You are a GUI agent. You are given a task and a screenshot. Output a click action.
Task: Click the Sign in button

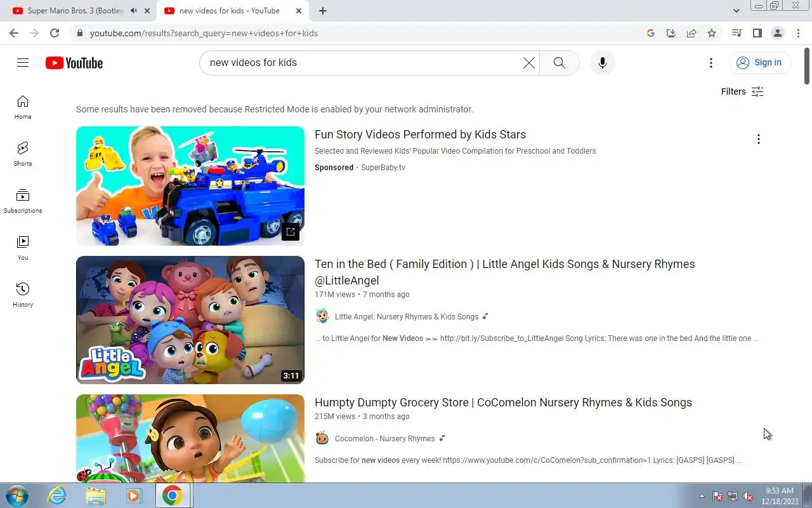click(759, 62)
